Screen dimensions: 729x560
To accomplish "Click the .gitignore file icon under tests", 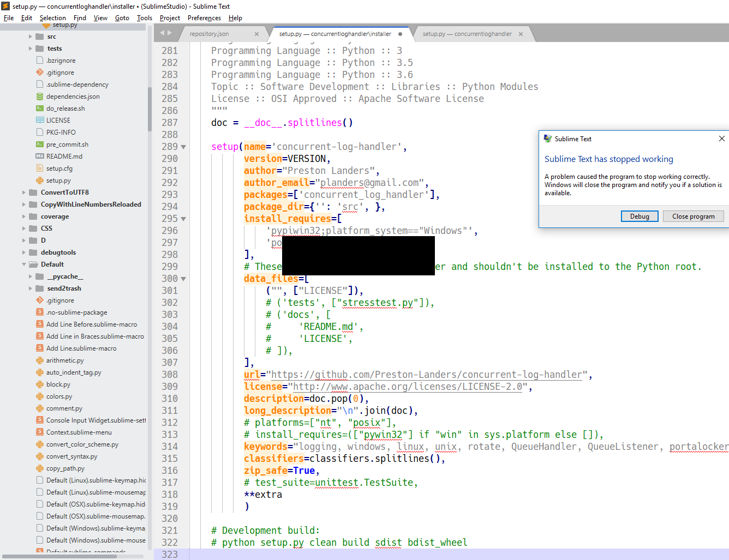I will point(40,73).
